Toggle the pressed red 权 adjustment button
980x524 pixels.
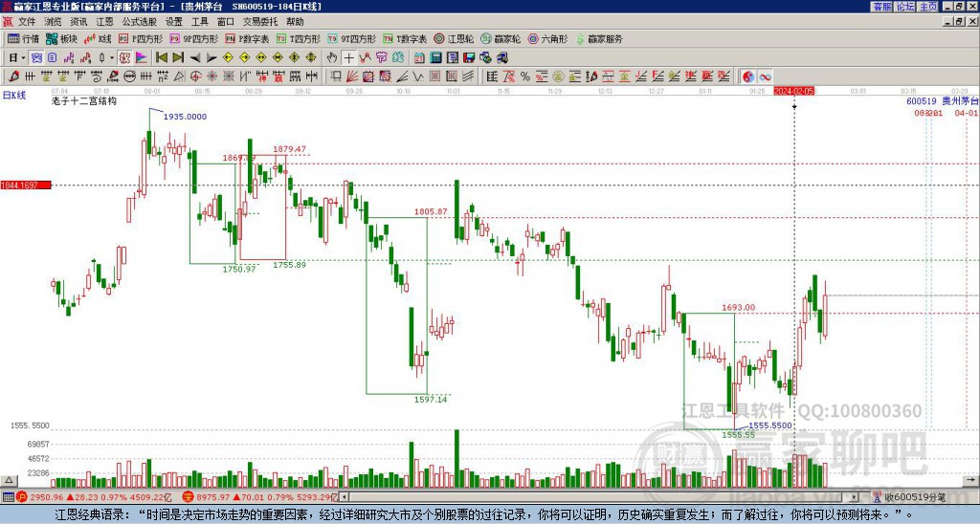coord(124,57)
